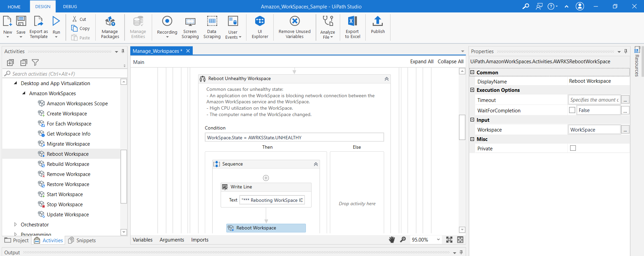
Task: Close the Manage_Workspaces tab
Action: point(188,51)
